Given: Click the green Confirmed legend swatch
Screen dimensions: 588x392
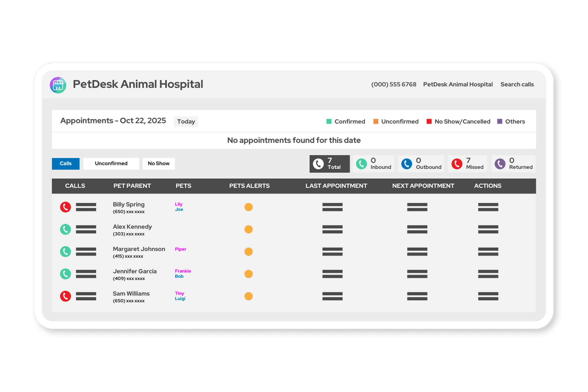Looking at the screenshot, I should 329,121.
